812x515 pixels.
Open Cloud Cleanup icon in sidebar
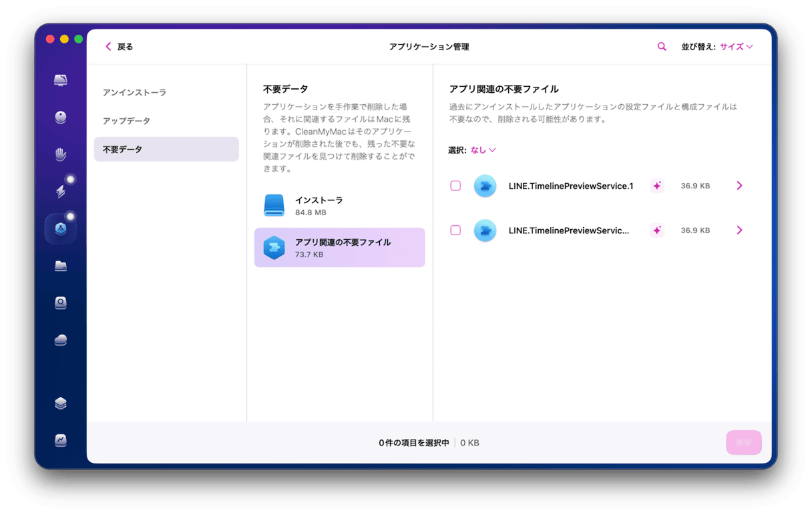(61, 341)
